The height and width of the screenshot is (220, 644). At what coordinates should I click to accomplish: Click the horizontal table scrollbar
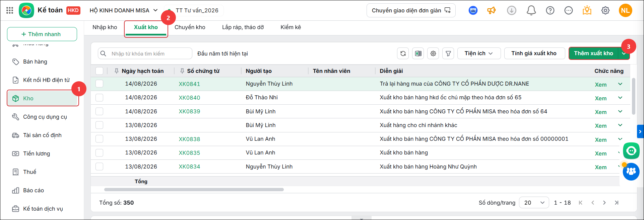click(194, 190)
